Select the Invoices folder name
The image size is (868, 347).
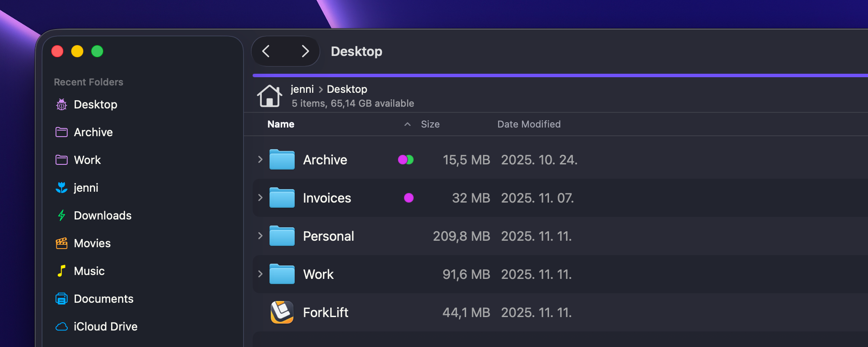(327, 198)
